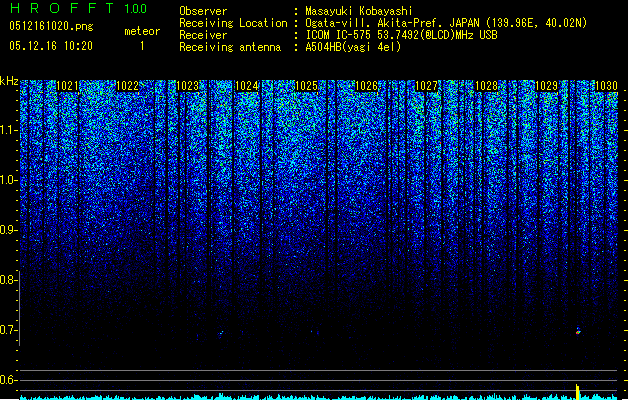This screenshot has height=400, width=629.
Task: Click the 0.6 kHz axis label
Action: click(x=8, y=380)
